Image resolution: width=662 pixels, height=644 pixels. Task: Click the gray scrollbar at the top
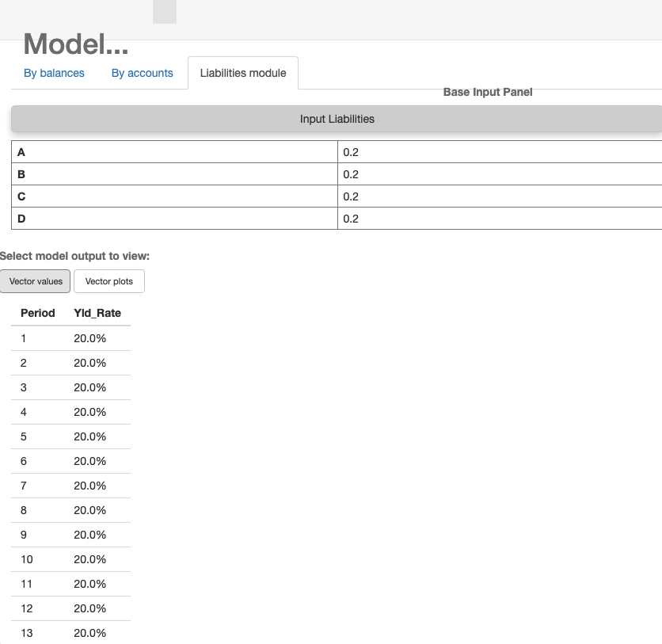(x=165, y=11)
